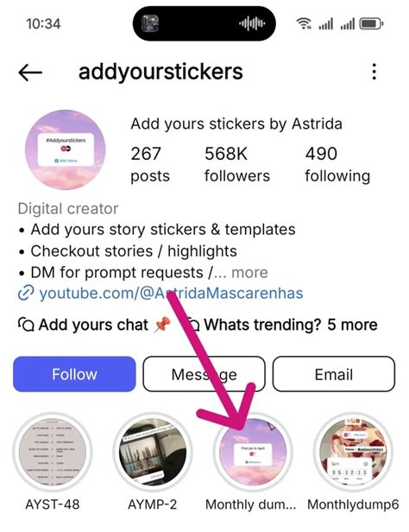Send a message via Message button

pos(204,374)
